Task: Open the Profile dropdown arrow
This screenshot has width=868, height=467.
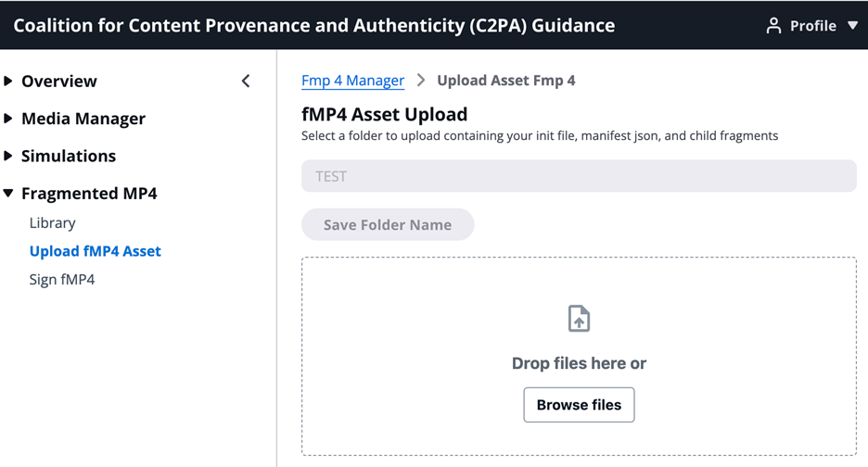Action: [852, 26]
